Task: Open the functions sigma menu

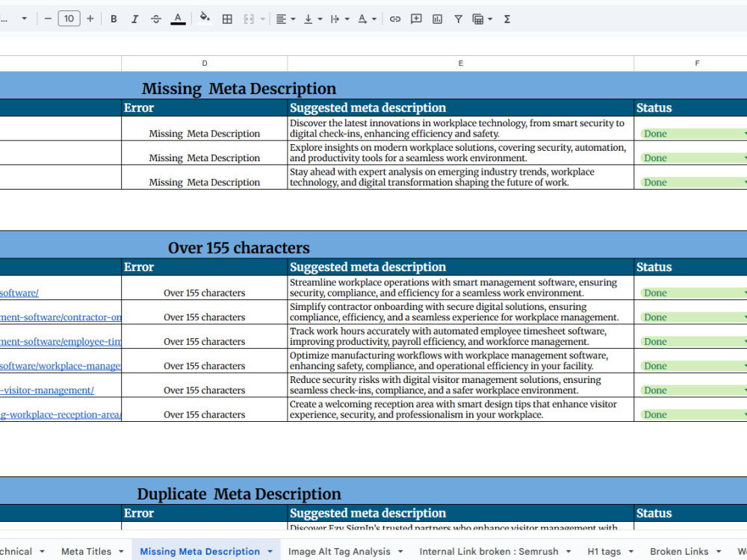Action: (x=507, y=19)
